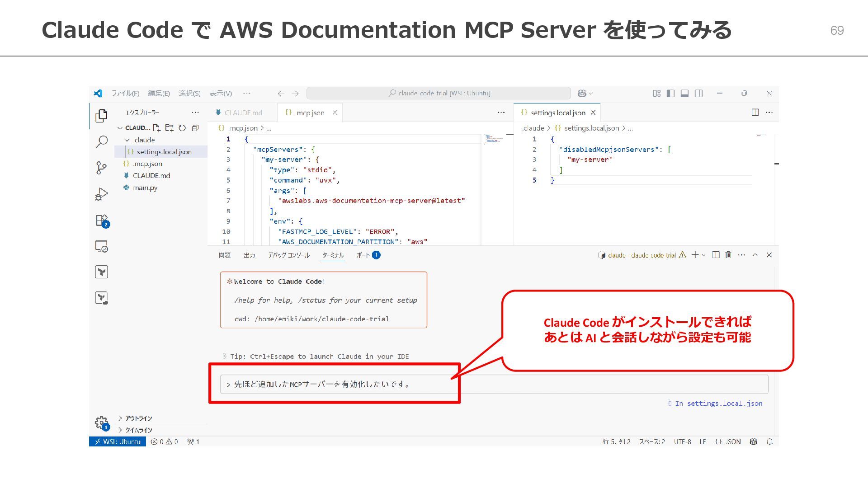
Task: Open new terminal profile dropdown arrow
Action: pyautogui.click(x=703, y=255)
